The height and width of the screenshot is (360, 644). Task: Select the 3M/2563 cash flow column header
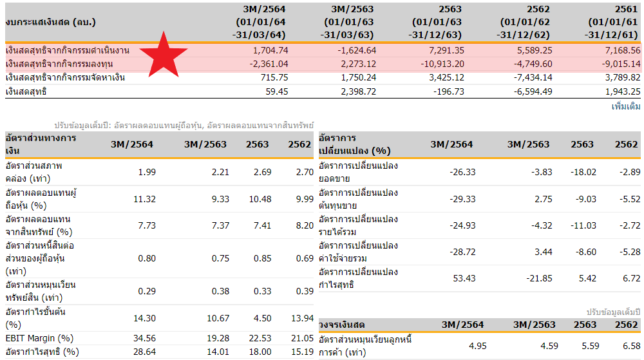click(348, 22)
